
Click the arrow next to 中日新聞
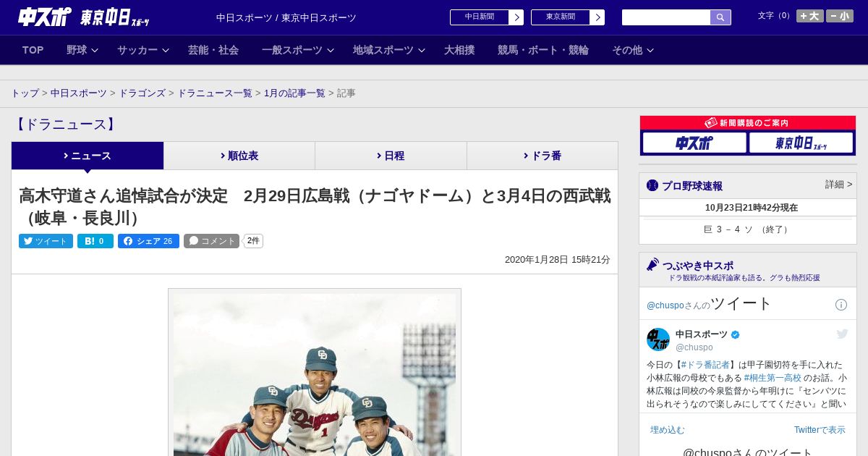[516, 17]
